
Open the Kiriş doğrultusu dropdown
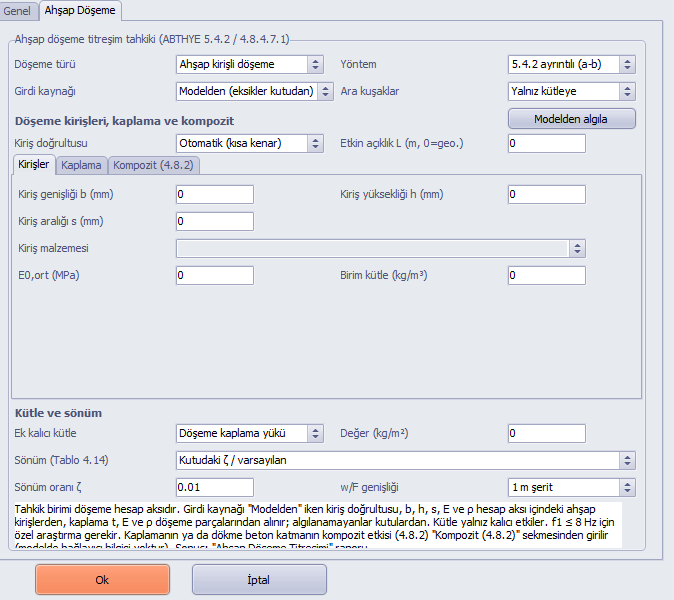[x=249, y=143]
